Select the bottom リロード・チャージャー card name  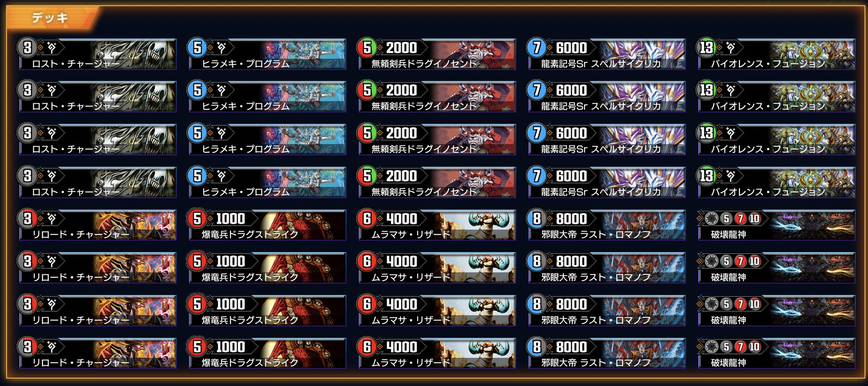tap(80, 363)
